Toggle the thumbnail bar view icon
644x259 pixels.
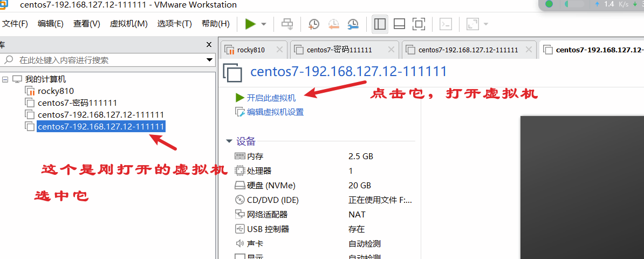(x=399, y=24)
